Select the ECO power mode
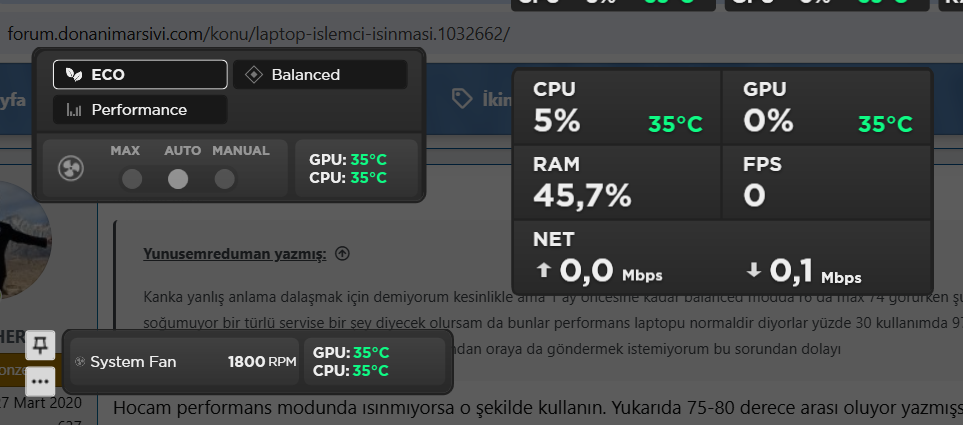This screenshot has width=963, height=425. click(x=141, y=74)
